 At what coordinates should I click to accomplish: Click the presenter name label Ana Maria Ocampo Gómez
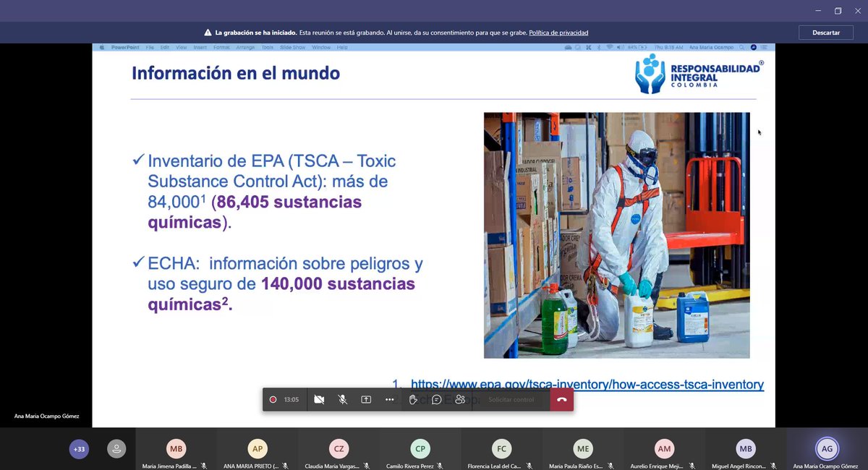point(46,416)
